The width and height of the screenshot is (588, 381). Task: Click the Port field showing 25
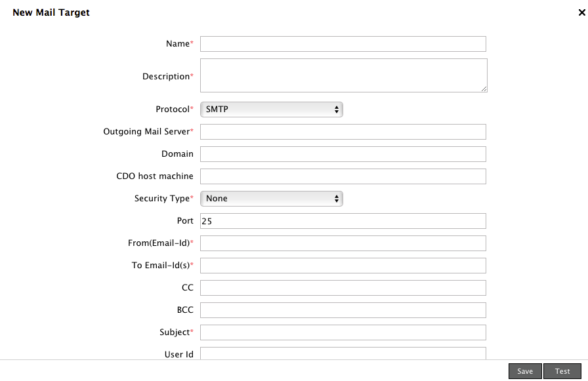pyautogui.click(x=343, y=221)
